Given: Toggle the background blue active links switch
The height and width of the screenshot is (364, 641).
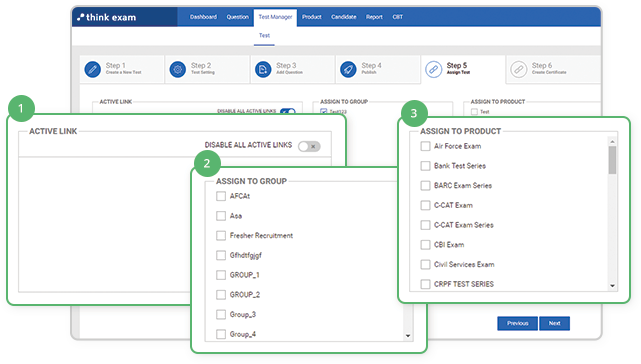Looking at the screenshot, I should [288, 111].
